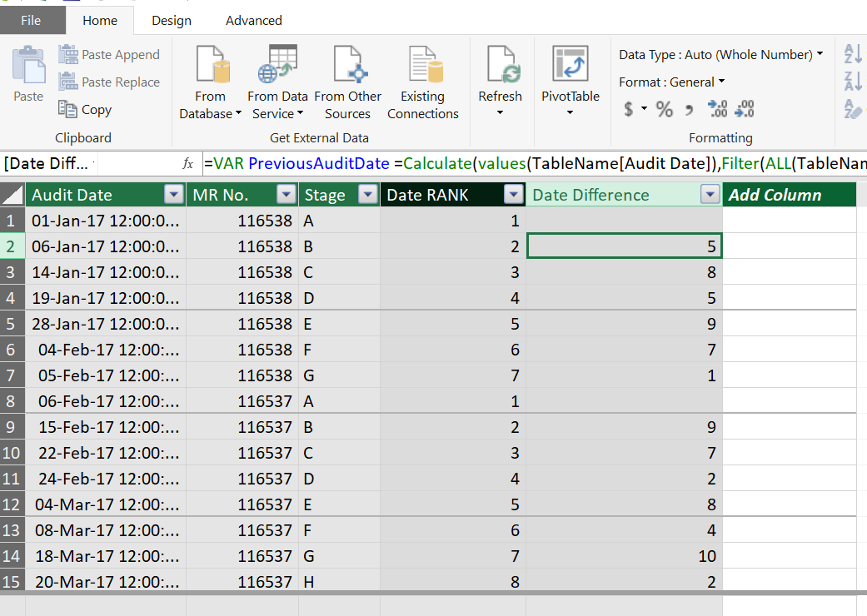The height and width of the screenshot is (616, 867).
Task: Click audit date 04-Mar-17 cell
Action: coord(106,504)
